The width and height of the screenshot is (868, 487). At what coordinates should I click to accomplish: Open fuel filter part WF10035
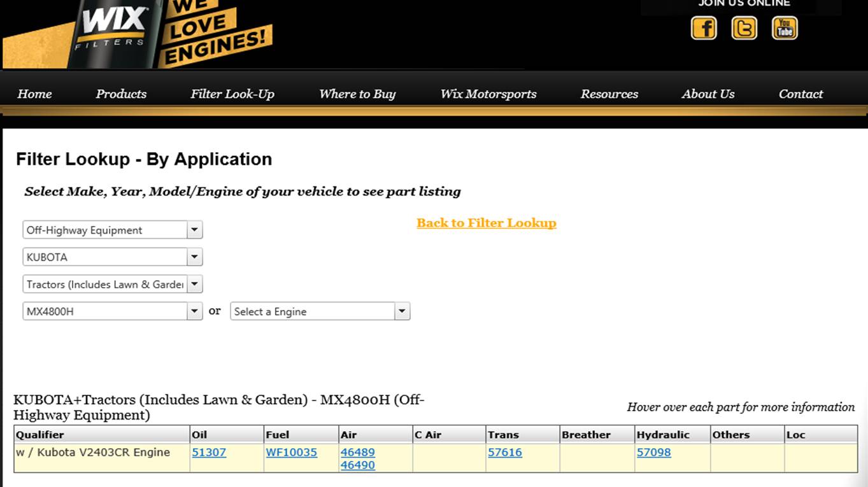coord(292,452)
